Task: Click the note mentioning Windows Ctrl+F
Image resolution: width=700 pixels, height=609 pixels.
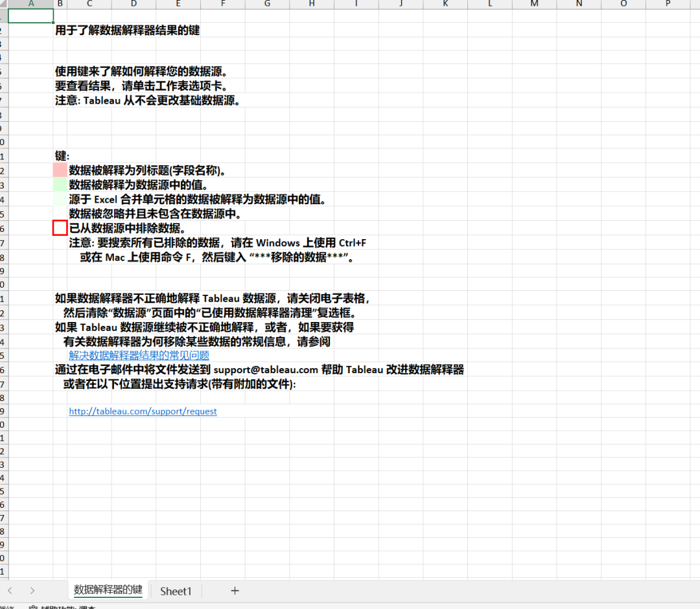Action: [217, 243]
